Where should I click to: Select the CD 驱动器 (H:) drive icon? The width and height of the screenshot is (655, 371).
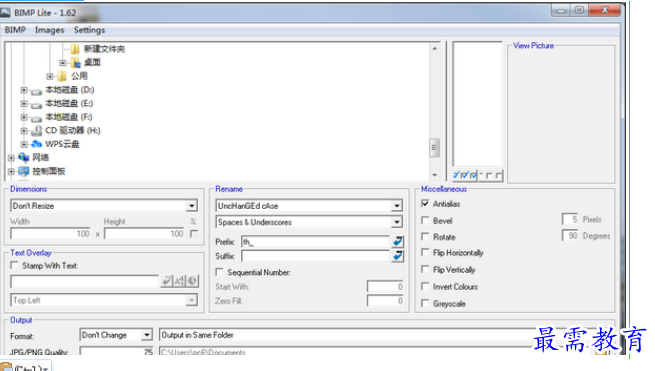tap(37, 131)
